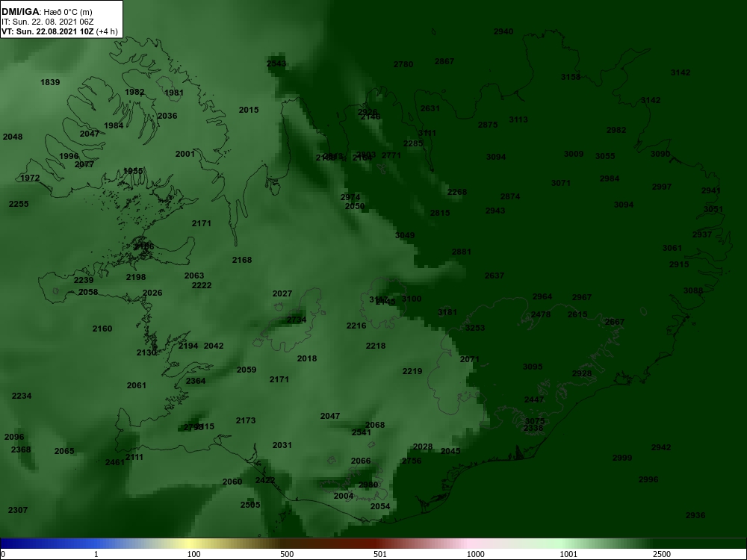Viewport: 747px width, 560px height.
Task: Click the map value 2505
Action: point(250,505)
